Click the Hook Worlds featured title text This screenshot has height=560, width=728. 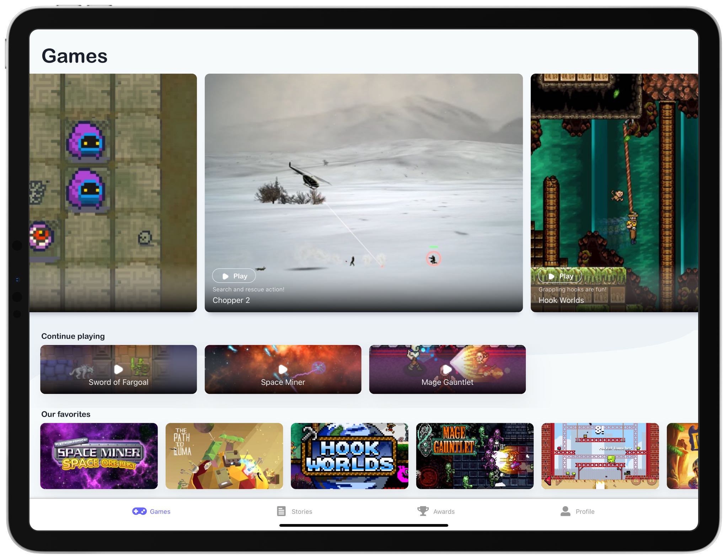(561, 300)
